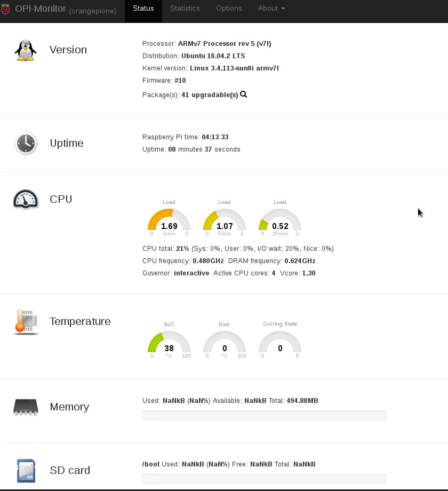448x491 pixels.
Task: Click the thermometer Temperature icon
Action: [26, 322]
